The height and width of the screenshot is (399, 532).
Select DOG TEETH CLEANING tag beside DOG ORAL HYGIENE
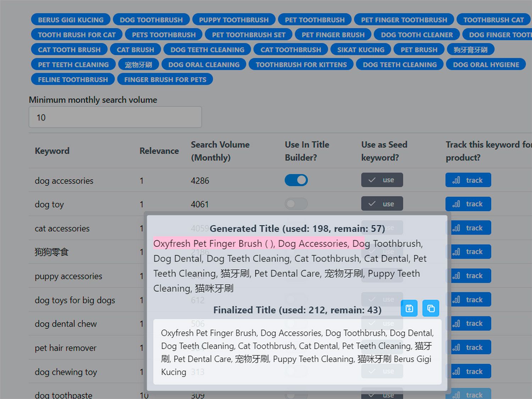click(400, 65)
